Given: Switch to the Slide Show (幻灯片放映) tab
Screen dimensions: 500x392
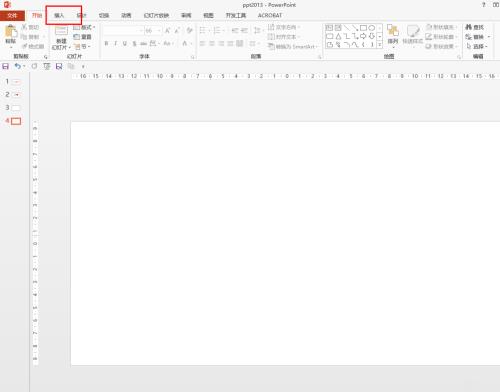Looking at the screenshot, I should pos(156,15).
